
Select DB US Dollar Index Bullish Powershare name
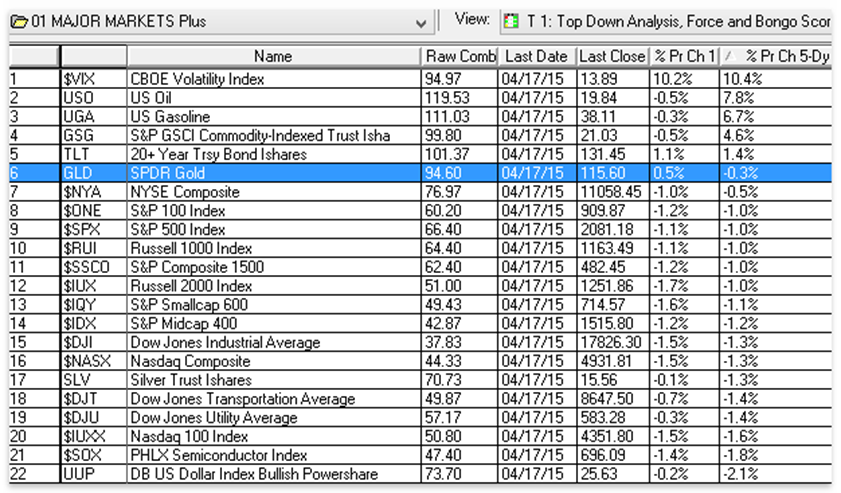(274, 474)
